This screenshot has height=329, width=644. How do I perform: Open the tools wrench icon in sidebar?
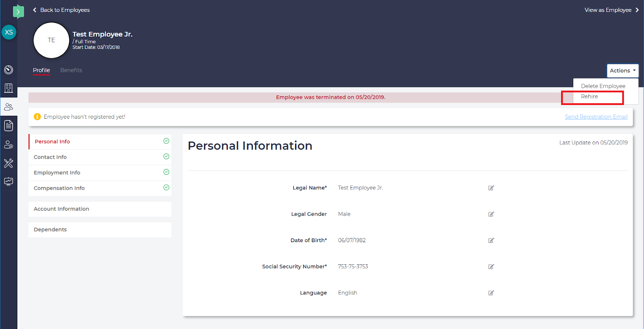[x=8, y=163]
